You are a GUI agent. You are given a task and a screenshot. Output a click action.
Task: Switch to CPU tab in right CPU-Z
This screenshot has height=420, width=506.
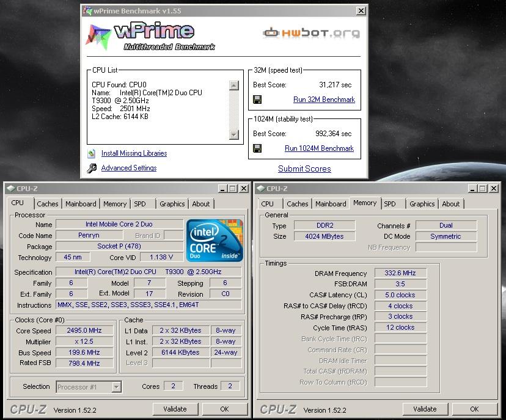tap(270, 204)
